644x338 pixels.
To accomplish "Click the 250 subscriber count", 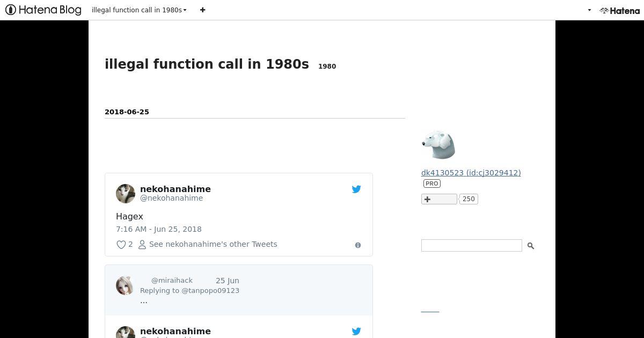I will [x=469, y=199].
